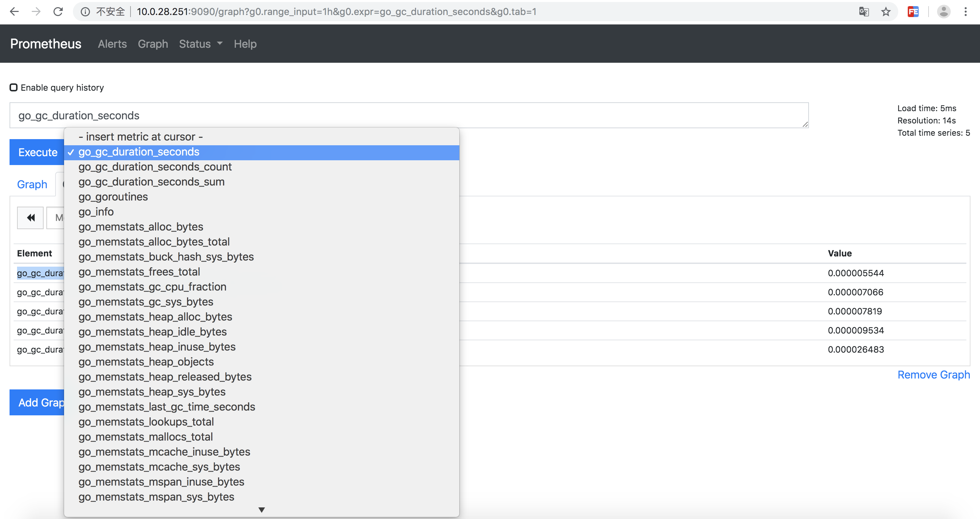Click the expression query input field

[409, 115]
